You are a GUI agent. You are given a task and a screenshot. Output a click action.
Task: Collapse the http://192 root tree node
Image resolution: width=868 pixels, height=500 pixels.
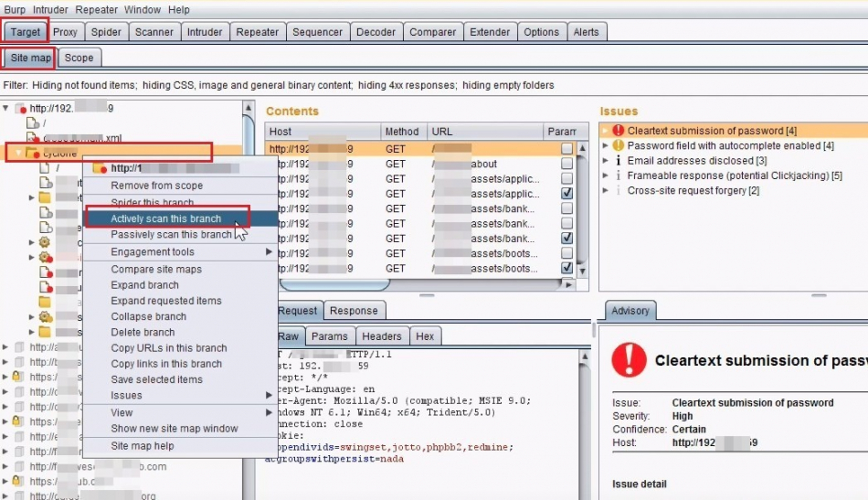5,108
